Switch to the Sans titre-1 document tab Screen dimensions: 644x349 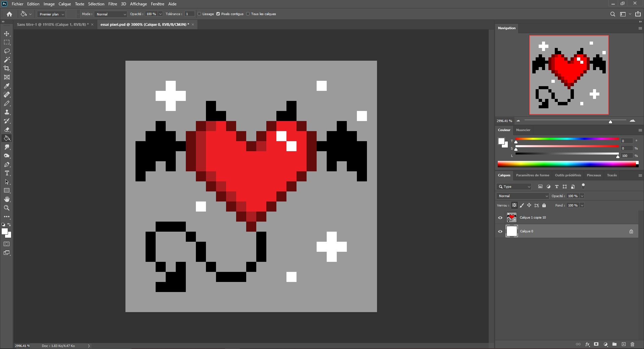point(53,24)
